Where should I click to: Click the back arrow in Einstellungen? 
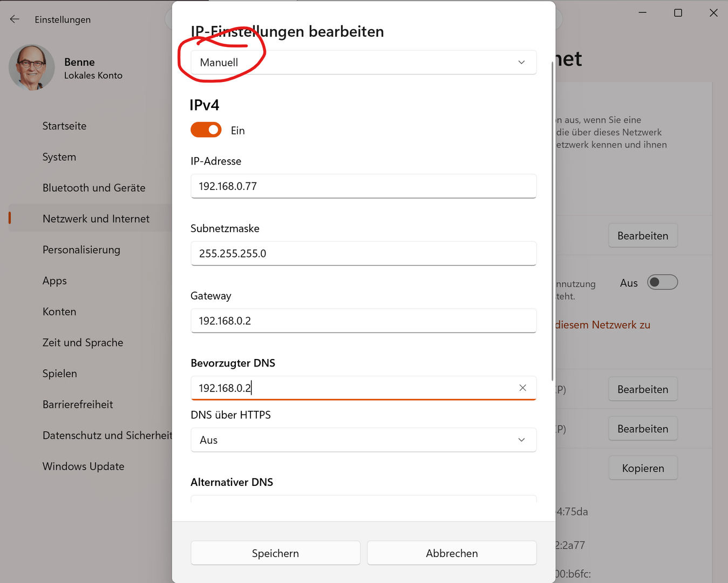click(x=15, y=19)
